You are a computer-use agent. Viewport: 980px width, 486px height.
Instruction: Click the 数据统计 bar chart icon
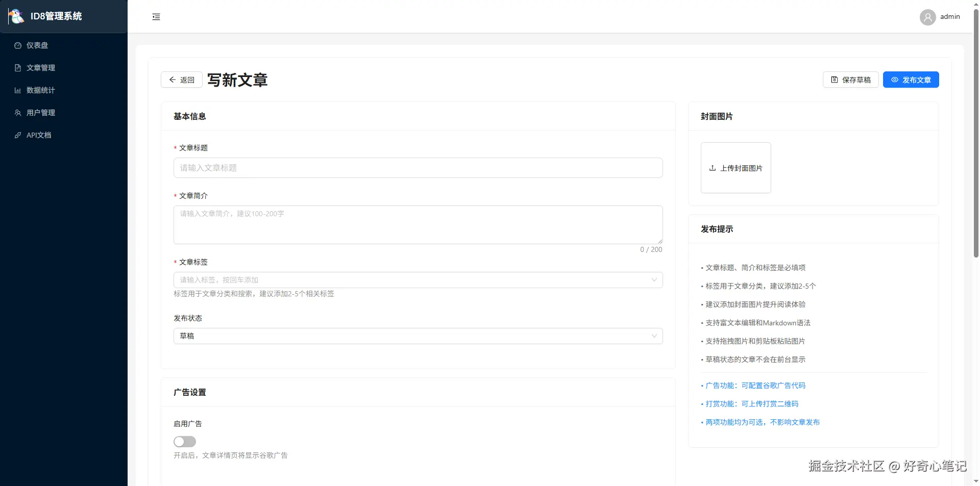click(x=18, y=90)
